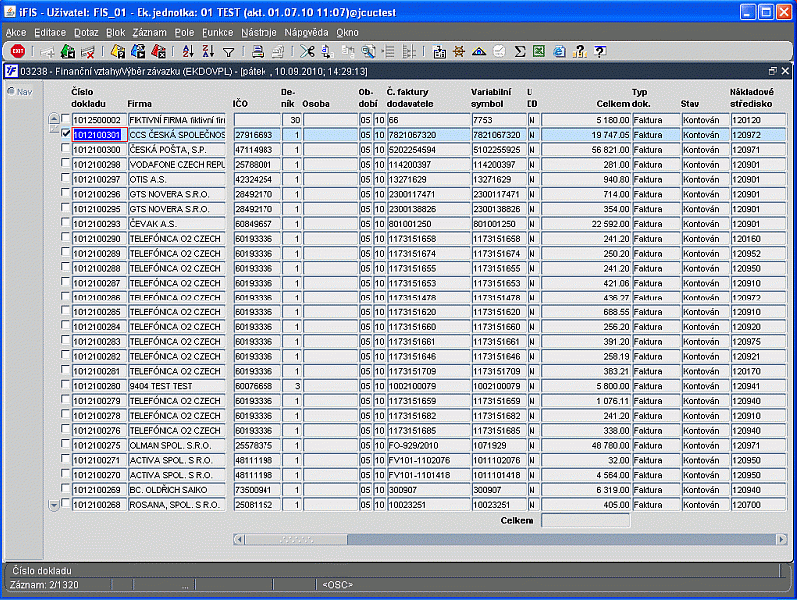Tick the checkbox for OTIS A.S. row

[65, 177]
